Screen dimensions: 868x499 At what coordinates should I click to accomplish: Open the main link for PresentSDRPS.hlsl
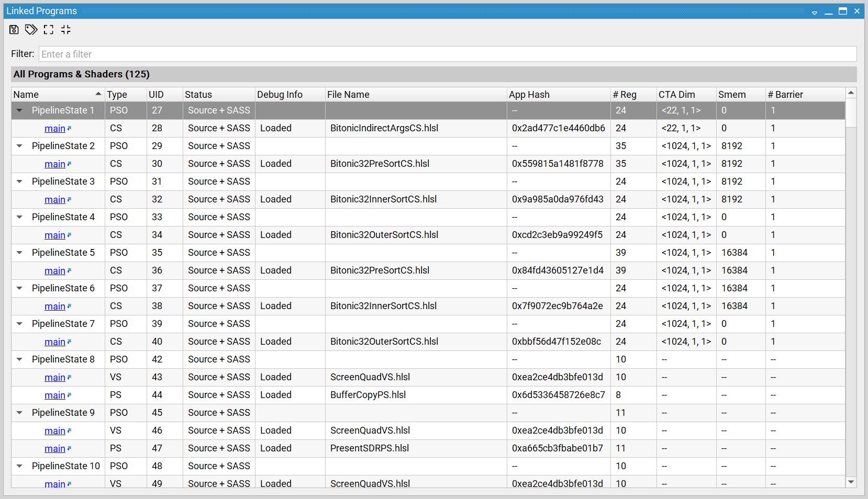pos(55,449)
